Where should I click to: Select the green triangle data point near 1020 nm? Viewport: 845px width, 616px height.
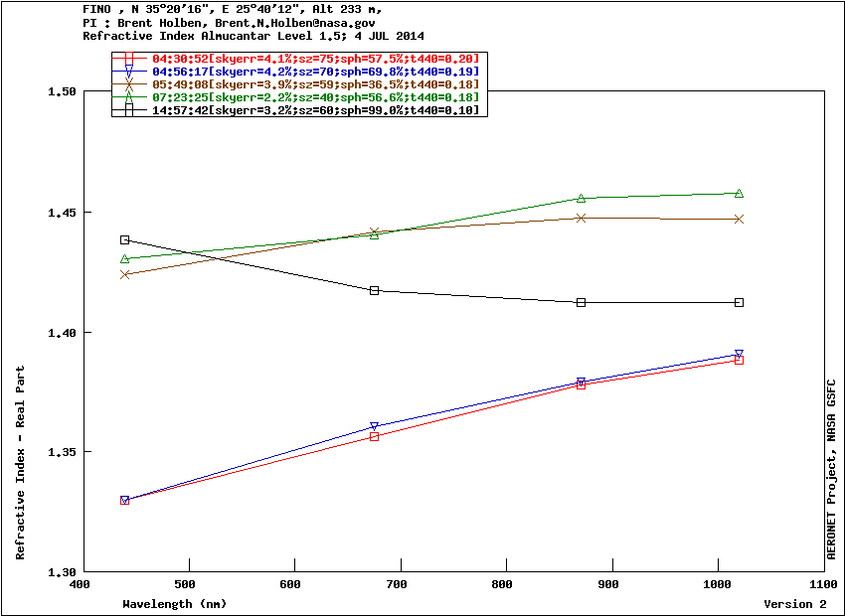tap(739, 194)
